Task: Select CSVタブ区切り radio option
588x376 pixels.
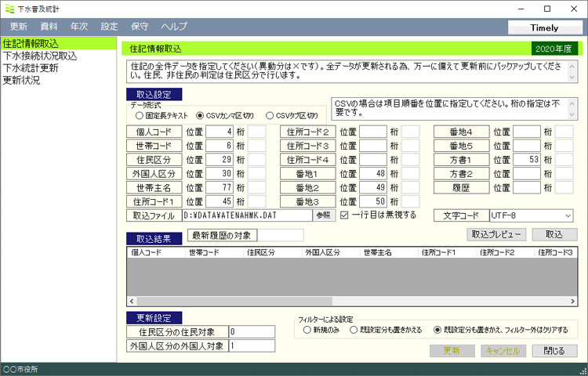Action: [x=271, y=114]
